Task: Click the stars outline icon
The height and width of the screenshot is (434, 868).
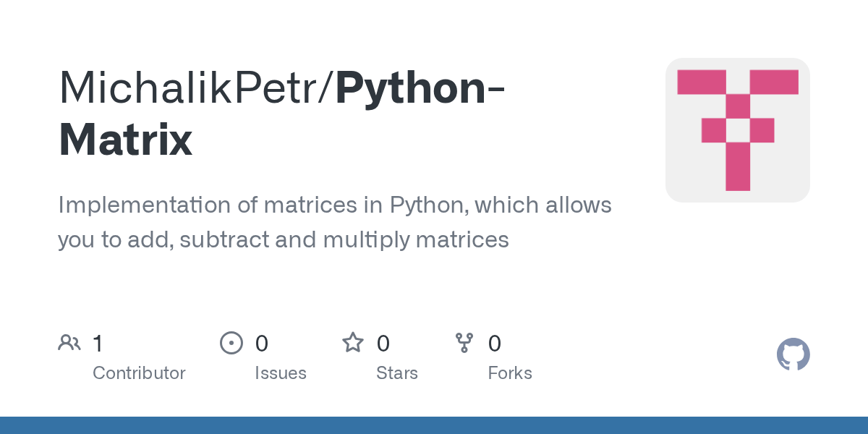Action: (353, 342)
